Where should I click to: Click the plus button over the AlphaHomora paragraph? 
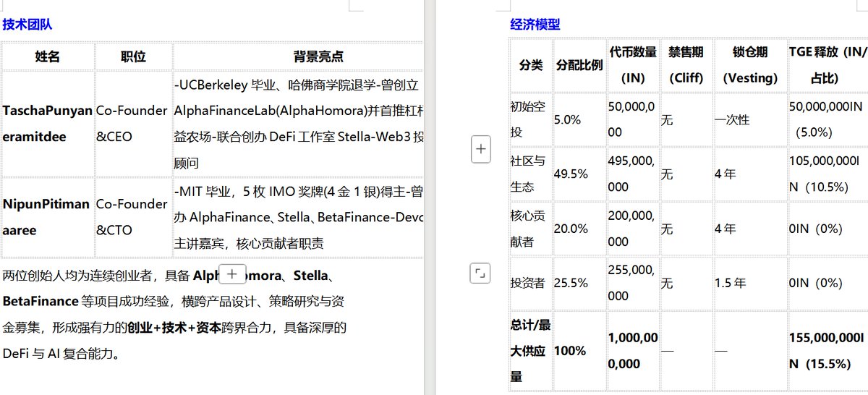click(232, 274)
